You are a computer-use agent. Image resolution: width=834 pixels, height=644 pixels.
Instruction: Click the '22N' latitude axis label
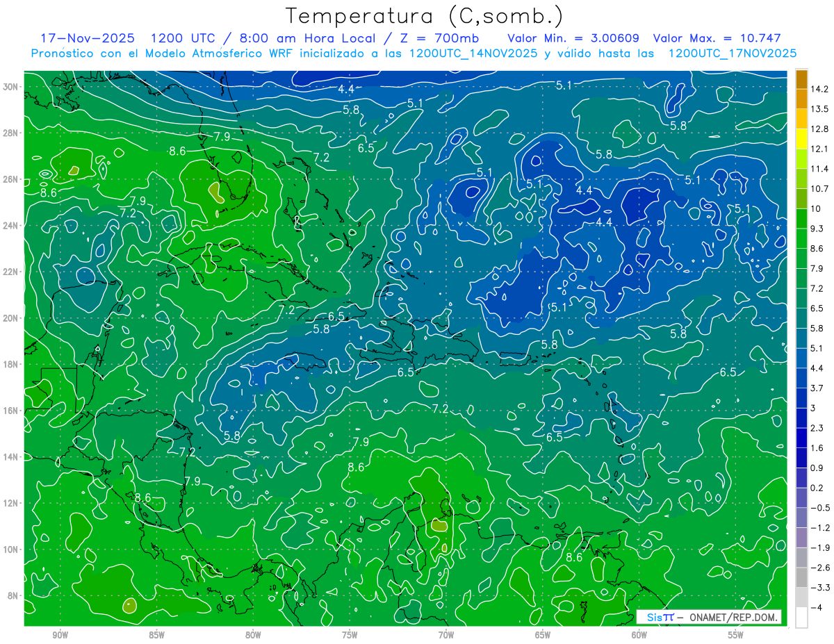point(12,272)
